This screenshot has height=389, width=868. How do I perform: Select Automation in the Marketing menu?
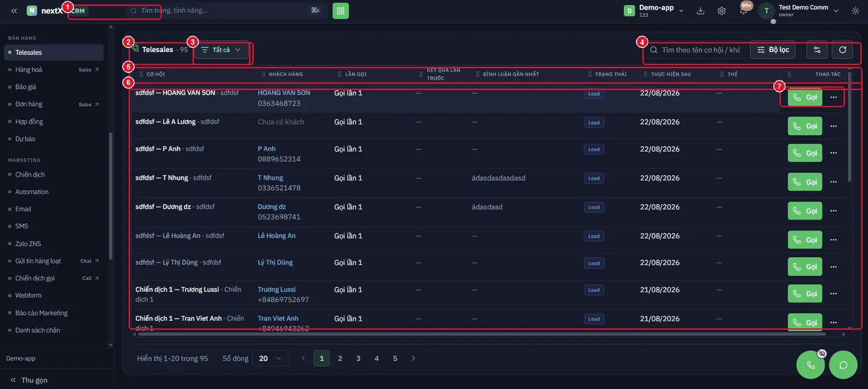point(32,192)
